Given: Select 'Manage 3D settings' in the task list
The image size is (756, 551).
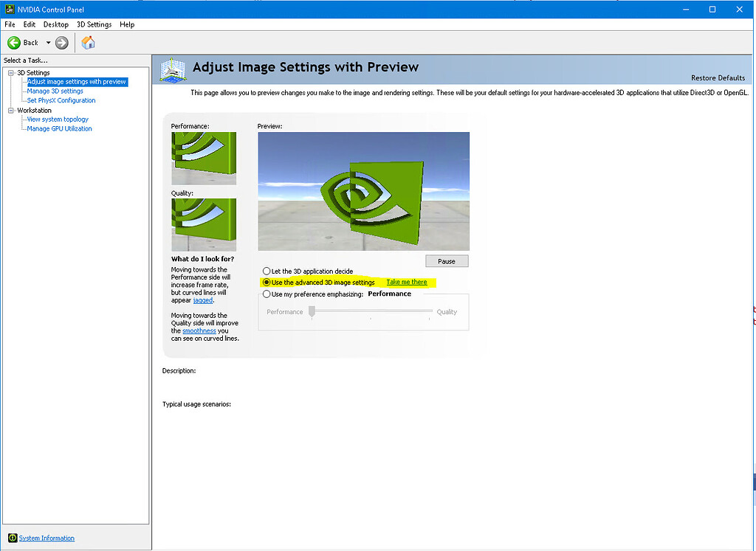Looking at the screenshot, I should point(55,91).
